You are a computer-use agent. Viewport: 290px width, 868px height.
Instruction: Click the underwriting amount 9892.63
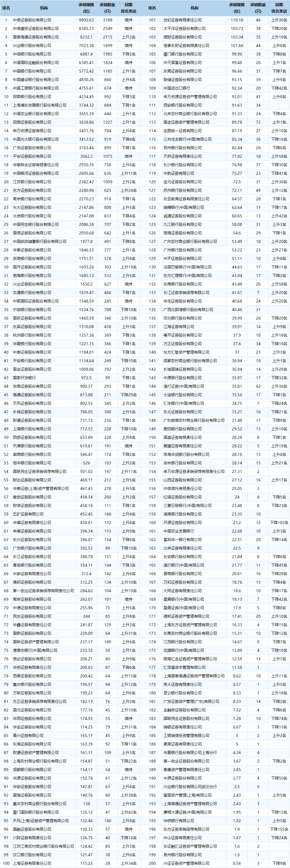pos(86,20)
